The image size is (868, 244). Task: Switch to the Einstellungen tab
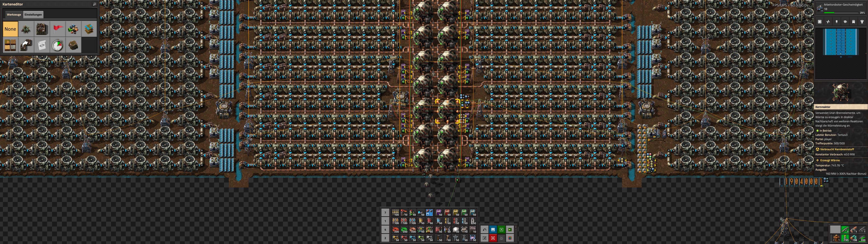(x=33, y=15)
